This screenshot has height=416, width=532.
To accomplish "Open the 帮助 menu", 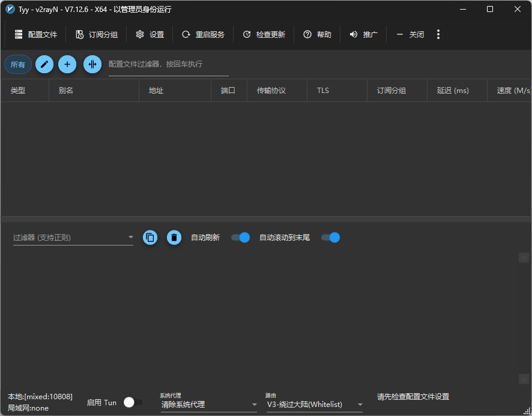I will coord(317,35).
